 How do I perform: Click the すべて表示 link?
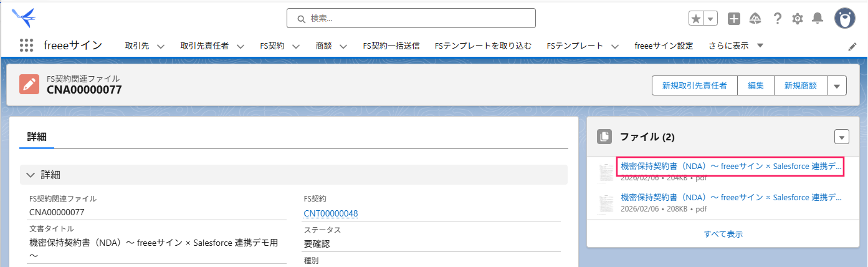coord(723,234)
